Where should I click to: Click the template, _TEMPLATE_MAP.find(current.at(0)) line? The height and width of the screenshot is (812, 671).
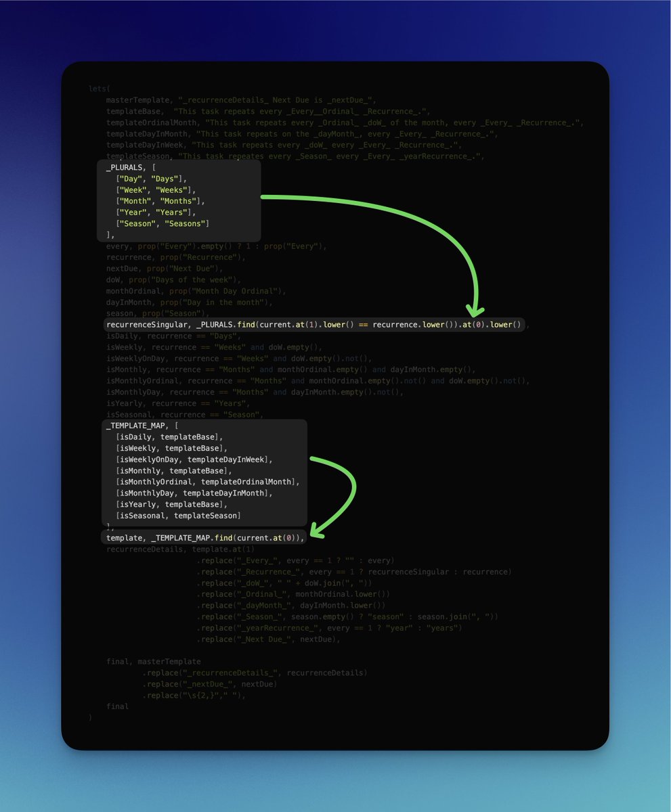205,538
